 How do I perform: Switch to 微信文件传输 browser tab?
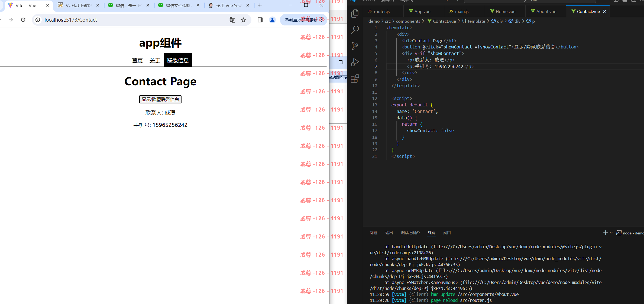(179, 5)
